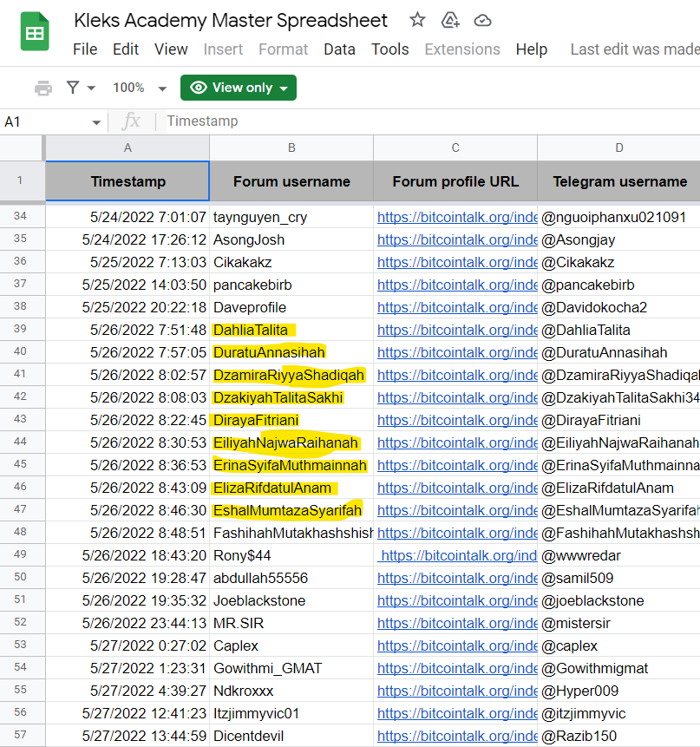Check the cloud document status icon
Image resolution: width=700 pixels, height=747 pixels.
[482, 21]
